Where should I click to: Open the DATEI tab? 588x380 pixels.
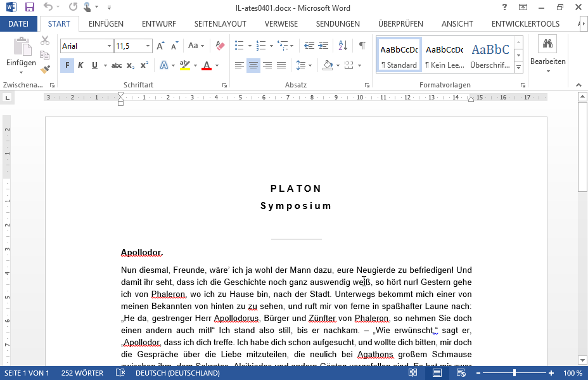pyautogui.click(x=18, y=23)
